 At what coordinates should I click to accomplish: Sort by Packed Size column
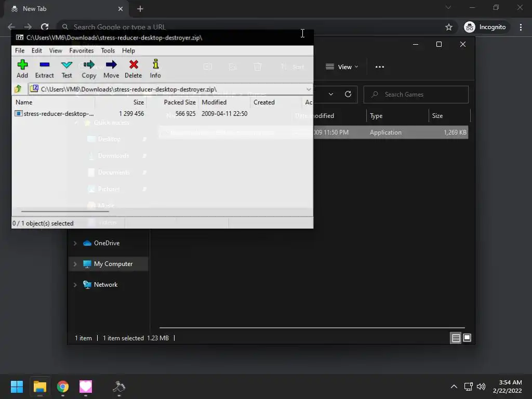pos(172,102)
